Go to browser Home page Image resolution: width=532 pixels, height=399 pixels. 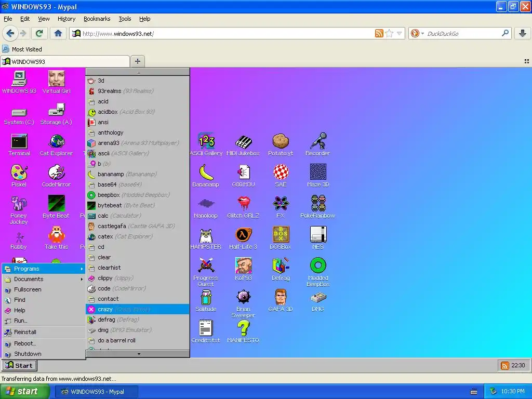[x=58, y=33]
